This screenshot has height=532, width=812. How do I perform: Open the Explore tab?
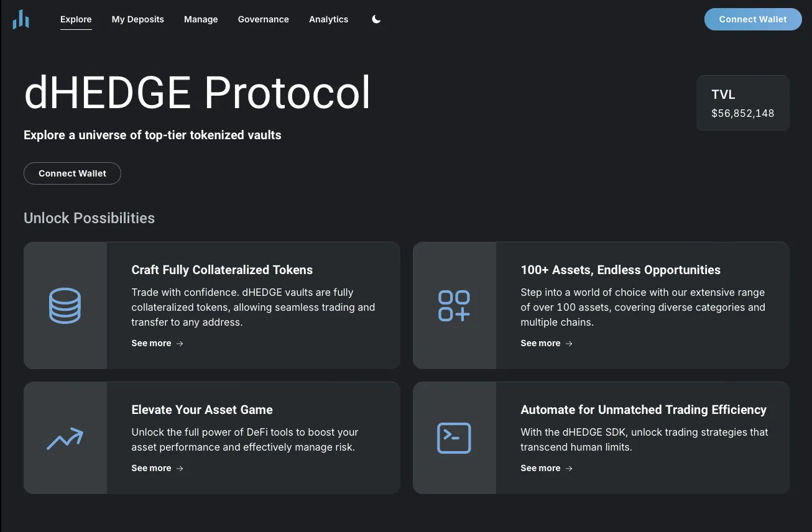pos(76,19)
